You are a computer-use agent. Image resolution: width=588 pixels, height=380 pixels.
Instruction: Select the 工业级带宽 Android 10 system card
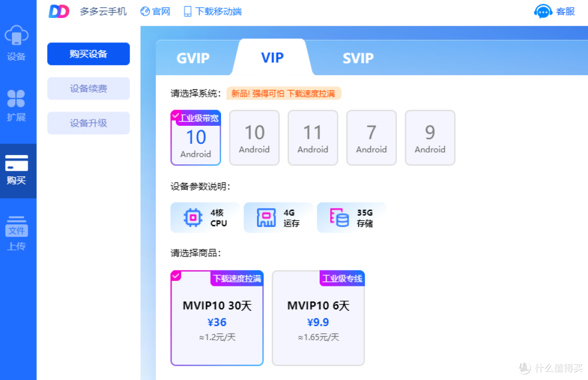pyautogui.click(x=196, y=138)
